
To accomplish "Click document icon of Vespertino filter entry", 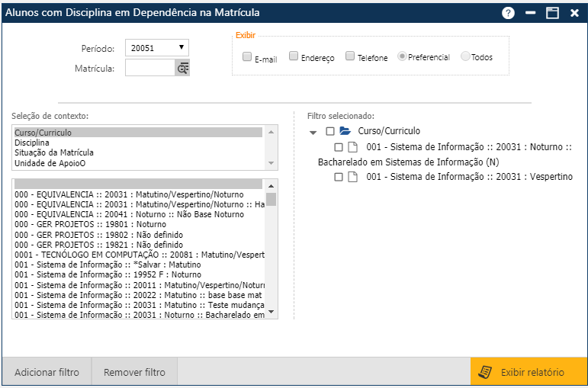I will click(x=352, y=177).
